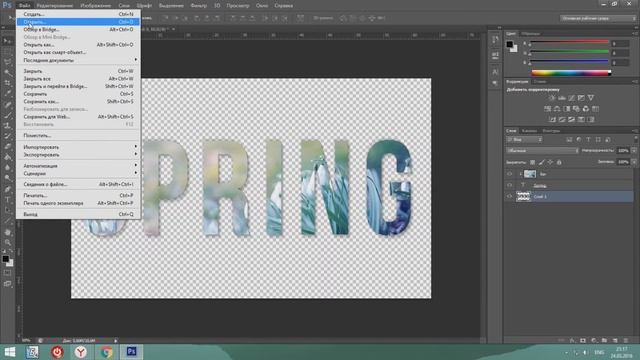Filter layers by pixel layers icon
The height and width of the screenshot is (360, 640).
[x=569, y=140]
